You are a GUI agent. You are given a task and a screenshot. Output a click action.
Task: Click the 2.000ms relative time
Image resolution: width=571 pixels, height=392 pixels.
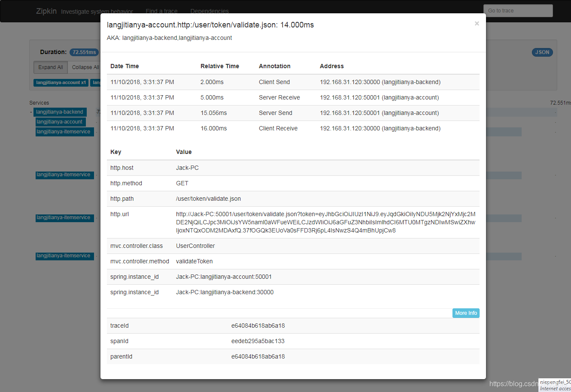[x=212, y=82]
